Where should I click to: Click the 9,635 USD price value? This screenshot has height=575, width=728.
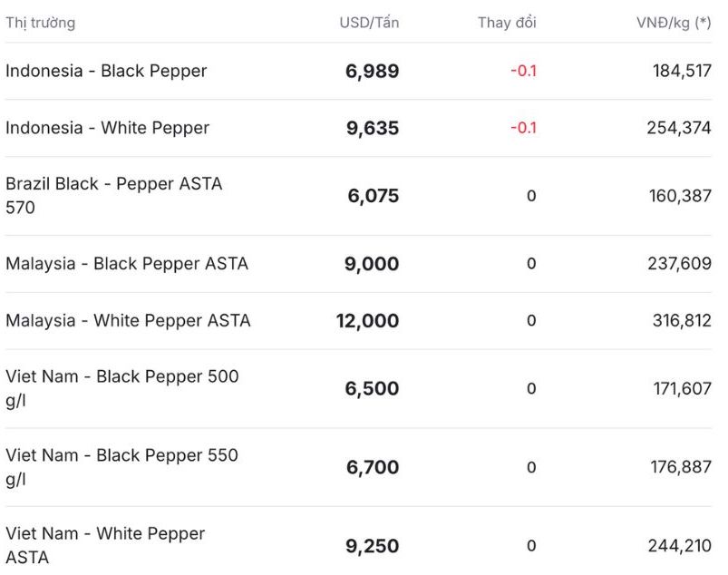click(372, 129)
